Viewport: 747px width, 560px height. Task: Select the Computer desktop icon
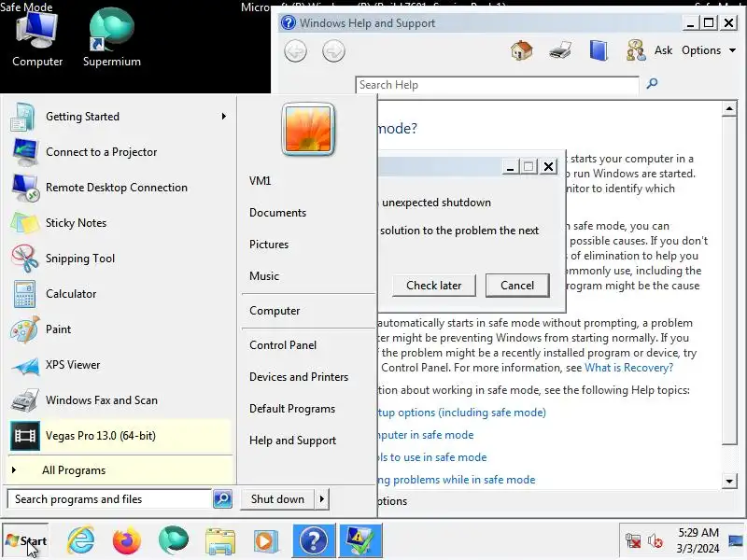pyautogui.click(x=37, y=39)
